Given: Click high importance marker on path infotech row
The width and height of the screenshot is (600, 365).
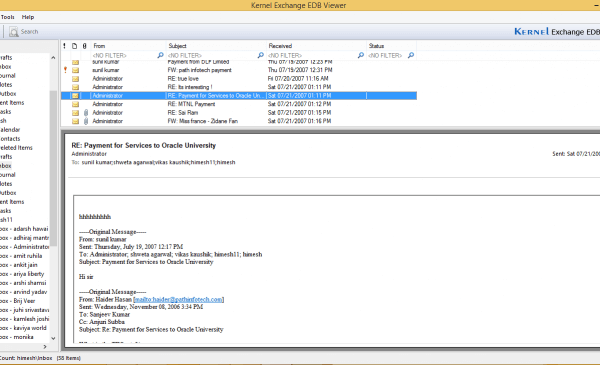Looking at the screenshot, I should [65, 70].
